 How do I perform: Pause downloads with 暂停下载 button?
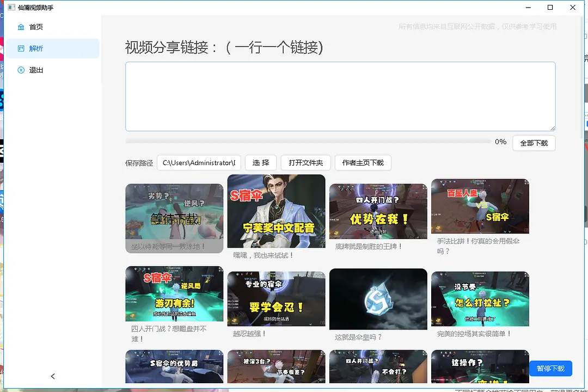tap(550, 369)
